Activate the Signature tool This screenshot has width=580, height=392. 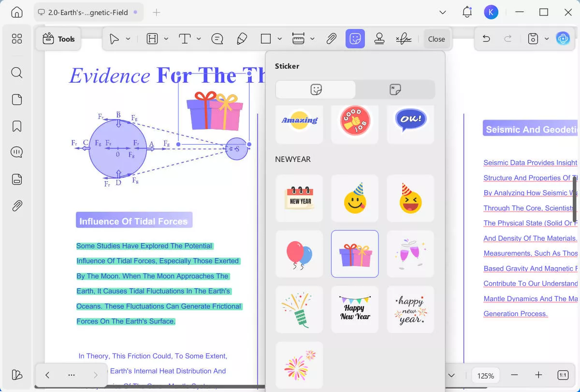click(x=404, y=39)
